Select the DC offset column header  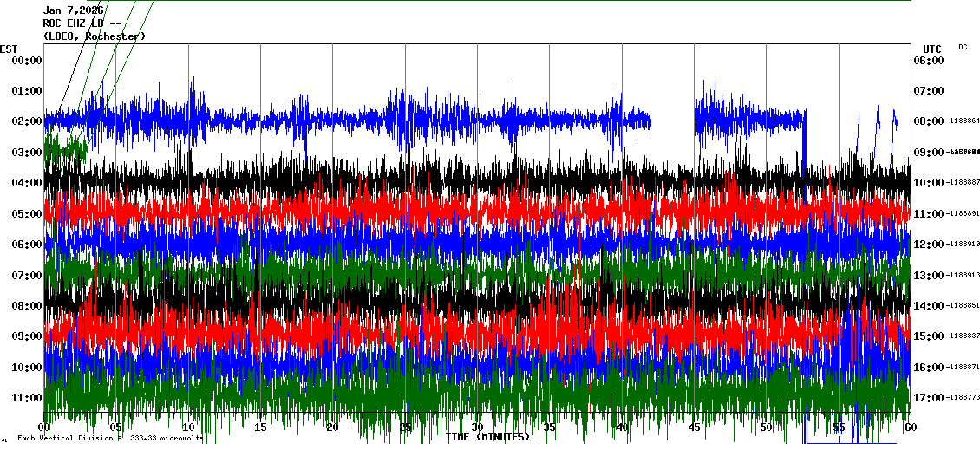click(963, 47)
